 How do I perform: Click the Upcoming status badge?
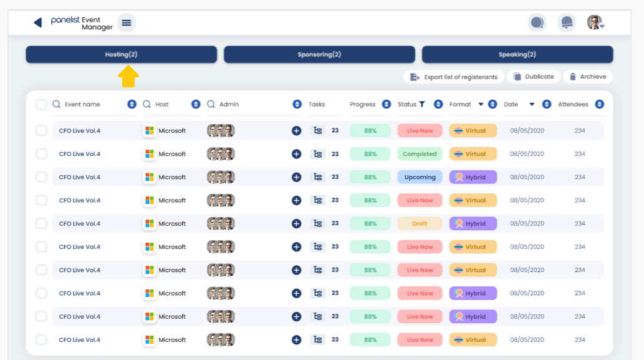coord(420,177)
